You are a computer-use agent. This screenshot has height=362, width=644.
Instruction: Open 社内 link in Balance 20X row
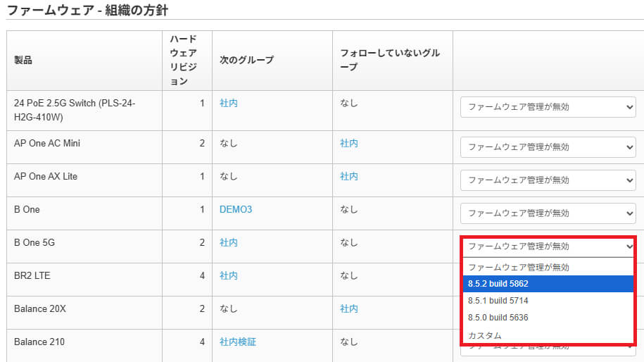click(348, 308)
